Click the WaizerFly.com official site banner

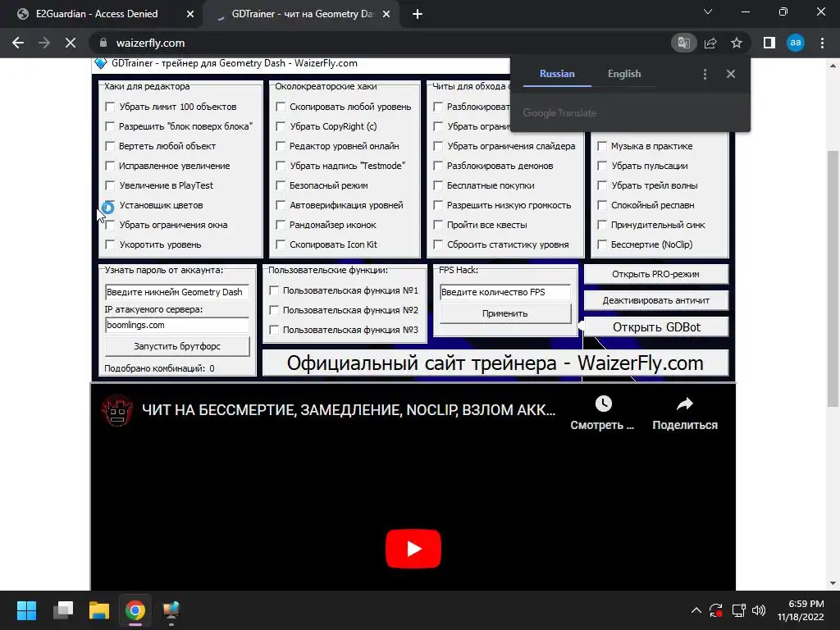[495, 363]
